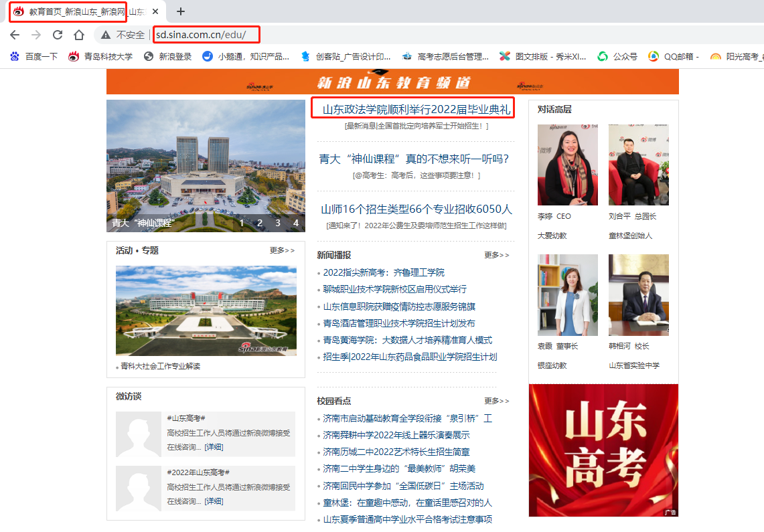Open 济南回民中学参加"全国低碳日"主场活动
The height and width of the screenshot is (532, 764).
(403, 486)
